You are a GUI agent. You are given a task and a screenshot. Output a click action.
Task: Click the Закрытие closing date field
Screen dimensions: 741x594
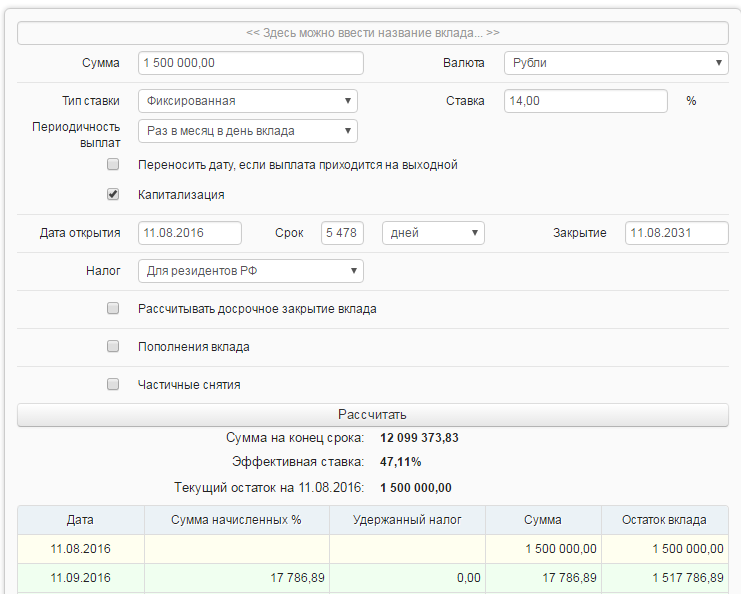click(x=676, y=233)
